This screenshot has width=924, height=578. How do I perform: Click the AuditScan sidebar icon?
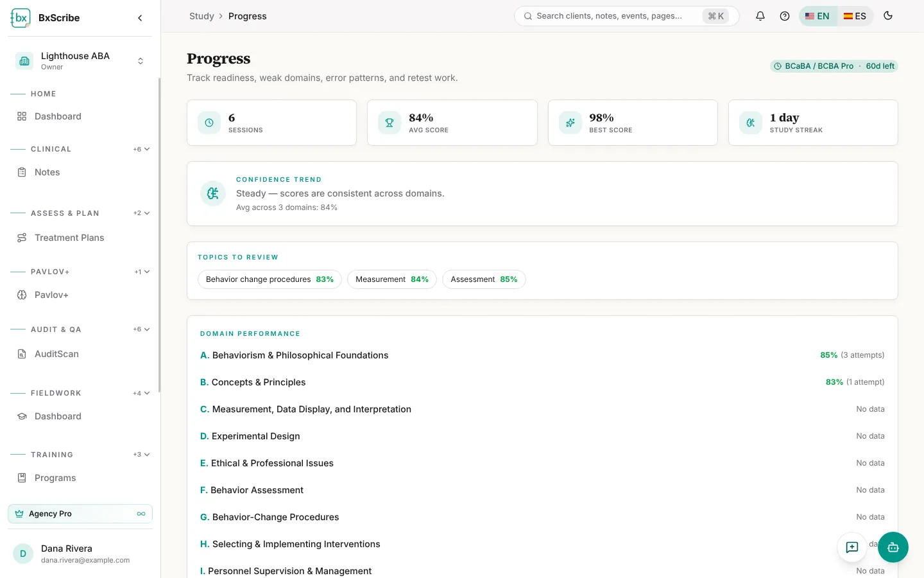[x=22, y=354]
